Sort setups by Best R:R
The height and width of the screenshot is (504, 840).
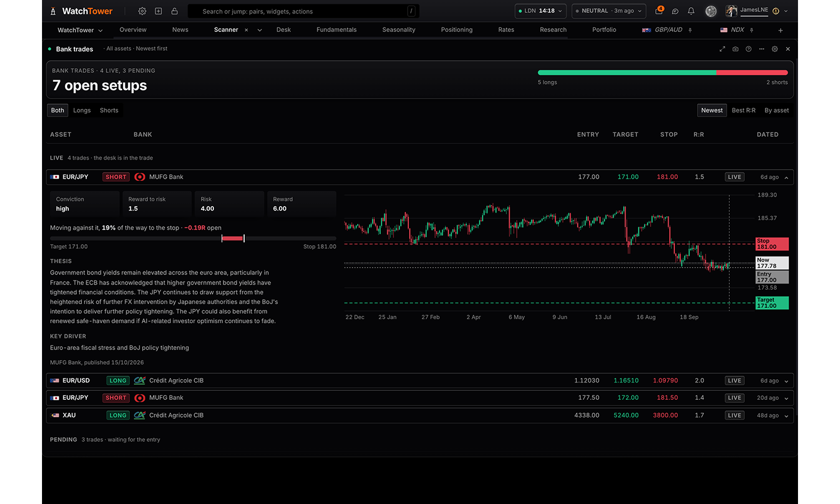[744, 110]
